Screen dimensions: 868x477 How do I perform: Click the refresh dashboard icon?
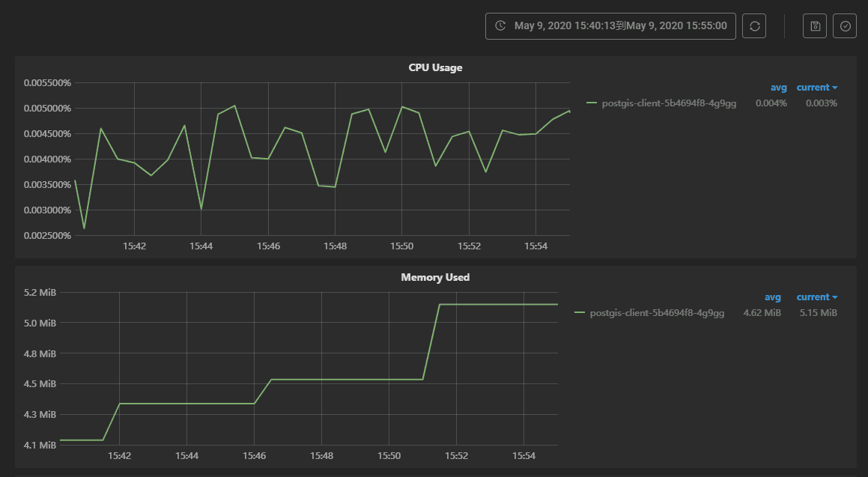tap(754, 26)
